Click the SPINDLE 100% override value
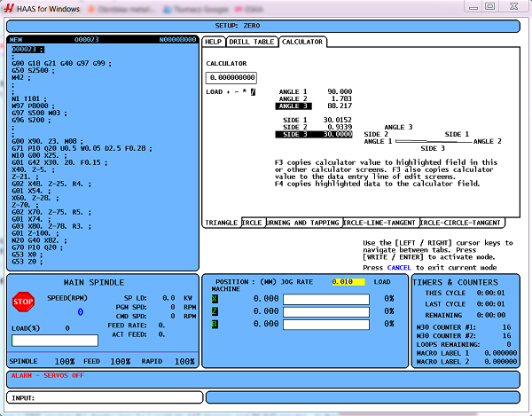Viewport: 532px width, 416px height. [x=65, y=361]
